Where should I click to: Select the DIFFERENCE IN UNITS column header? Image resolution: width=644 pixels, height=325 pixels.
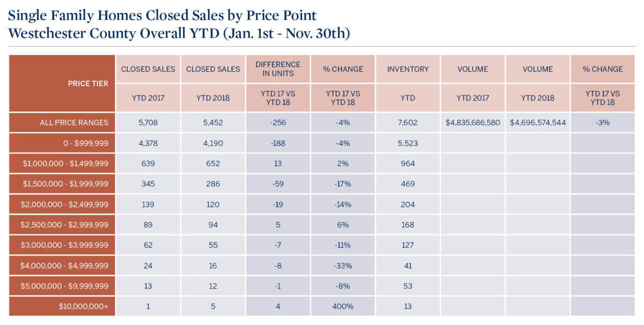click(278, 69)
